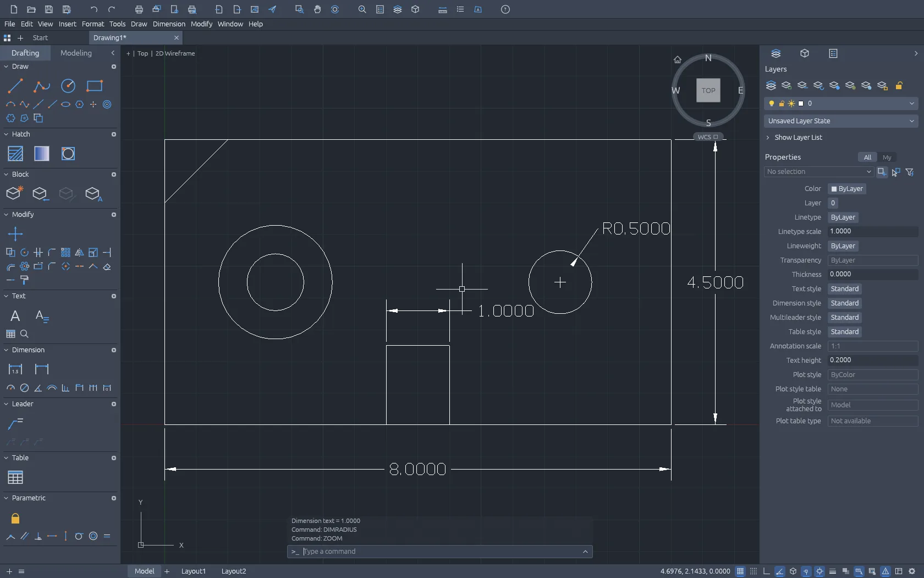The width and height of the screenshot is (924, 578).
Task: Open the Dimension menu
Action: (x=169, y=24)
